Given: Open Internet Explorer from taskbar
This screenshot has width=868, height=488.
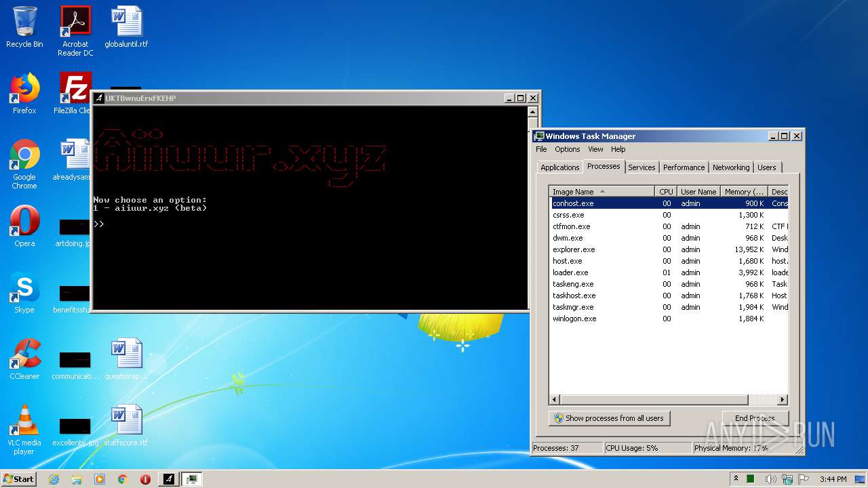Looking at the screenshot, I should (x=54, y=479).
